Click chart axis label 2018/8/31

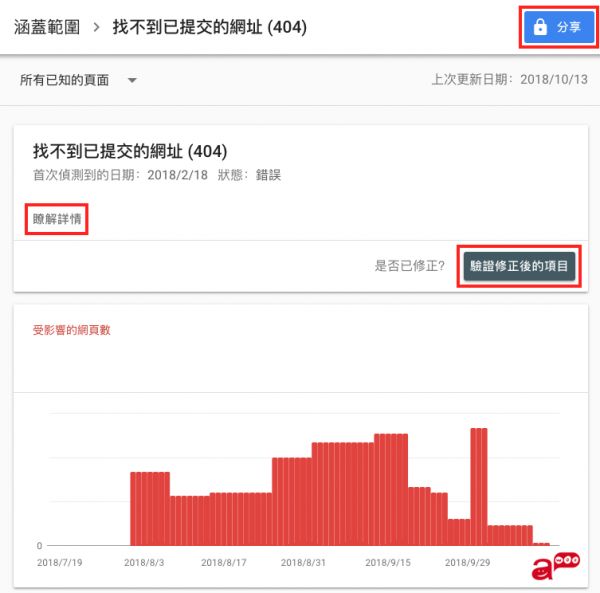(303, 562)
